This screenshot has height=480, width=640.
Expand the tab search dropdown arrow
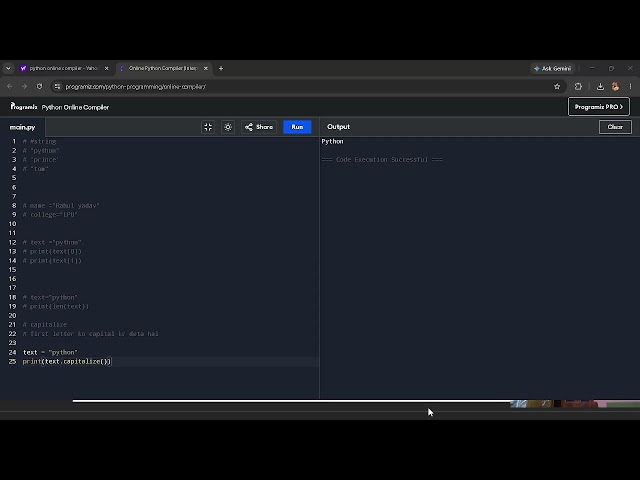[8, 69]
